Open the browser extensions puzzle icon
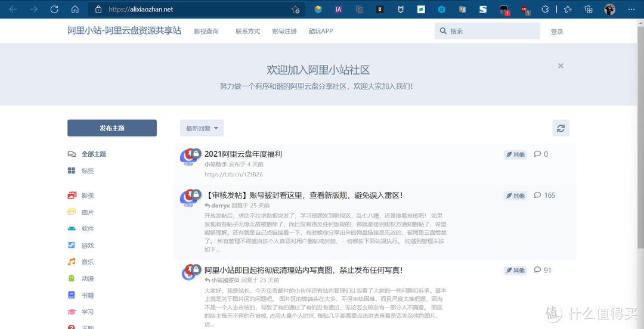Viewport: 644px width, 329px height. (545, 10)
